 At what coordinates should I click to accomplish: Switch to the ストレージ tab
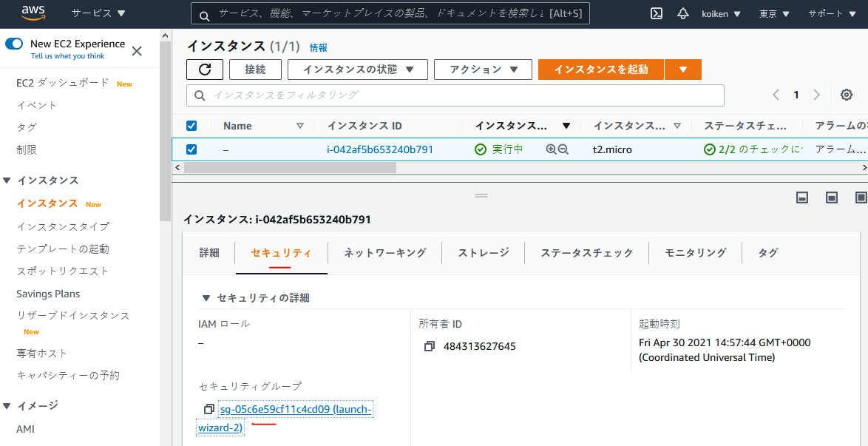tap(482, 252)
